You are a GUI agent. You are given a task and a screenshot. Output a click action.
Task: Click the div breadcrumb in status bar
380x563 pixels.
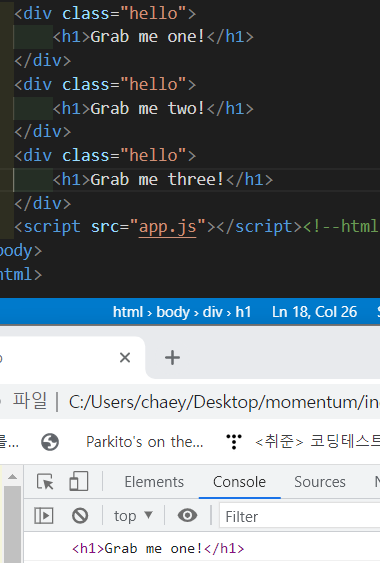(x=213, y=312)
